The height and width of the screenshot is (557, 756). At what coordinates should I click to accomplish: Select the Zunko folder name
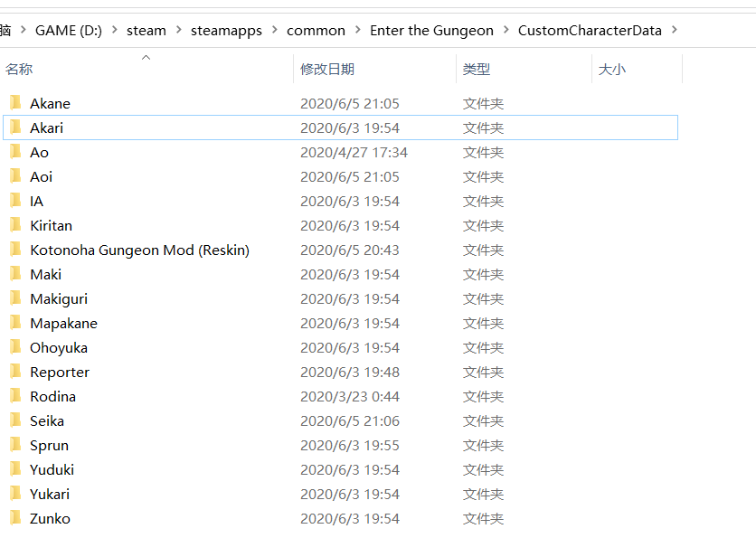pyautogui.click(x=50, y=519)
